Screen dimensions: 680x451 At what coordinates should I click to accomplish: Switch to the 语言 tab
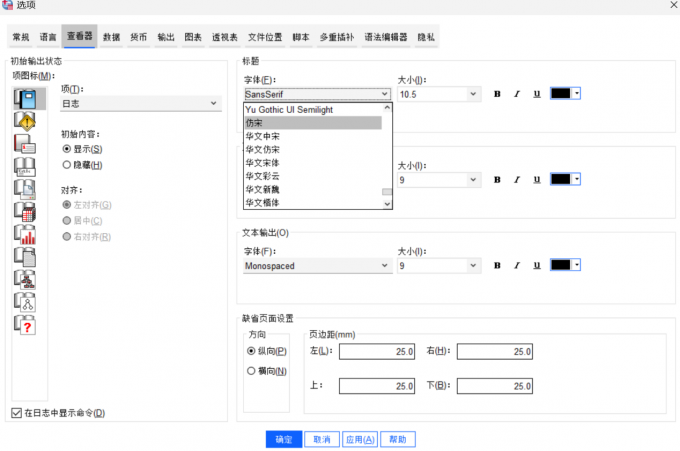click(48, 37)
